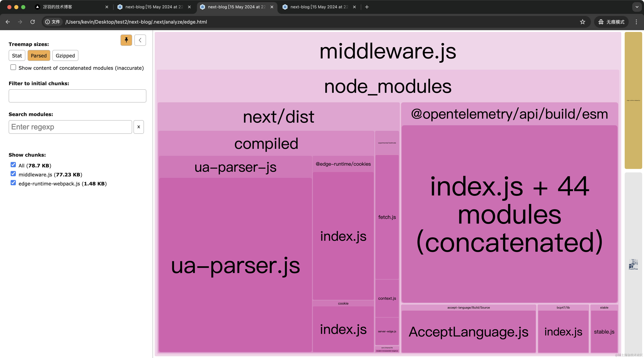Image resolution: width=644 pixels, height=358 pixels.
Task: Expand the tab search dropdown arrow
Action: (637, 7)
